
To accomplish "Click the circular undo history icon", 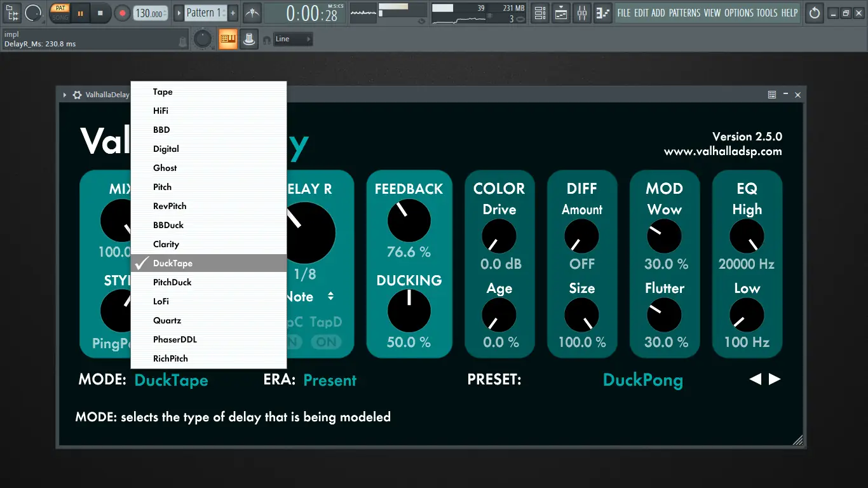I will click(x=815, y=13).
